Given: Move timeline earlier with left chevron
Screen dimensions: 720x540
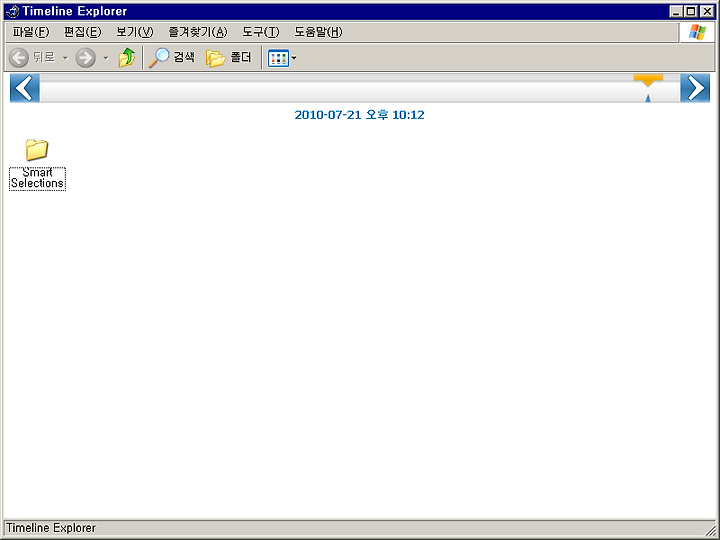Looking at the screenshot, I should coord(25,88).
